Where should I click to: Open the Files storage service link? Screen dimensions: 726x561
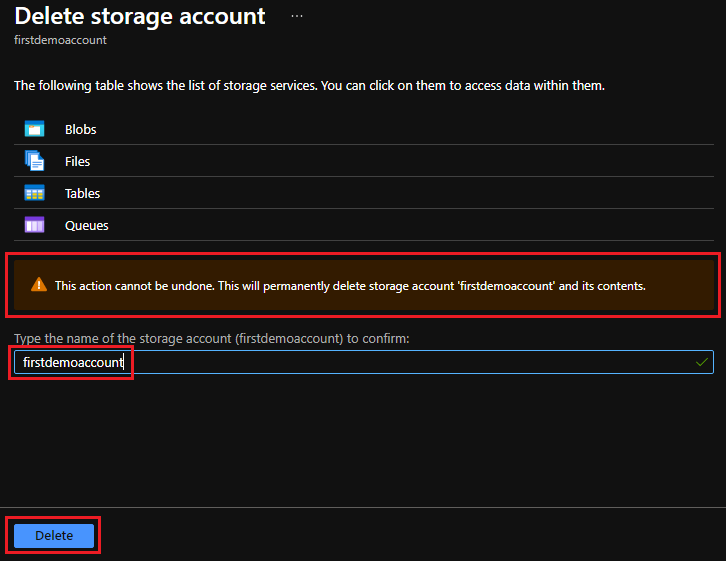78,161
